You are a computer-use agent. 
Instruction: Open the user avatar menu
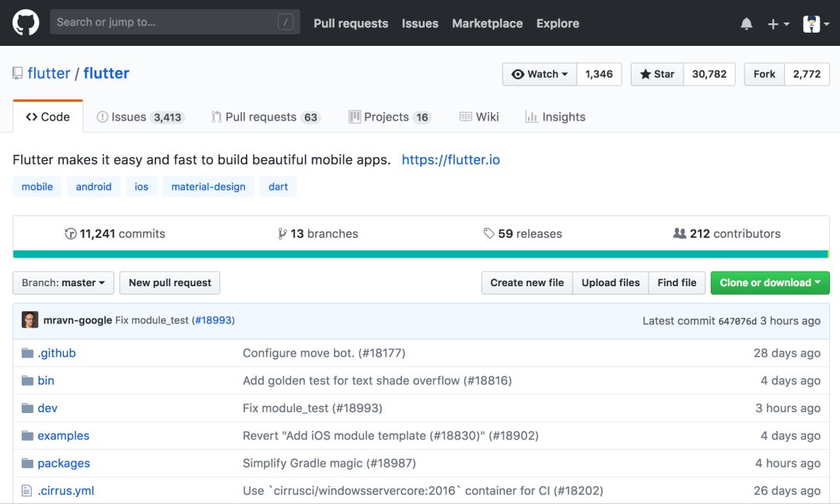point(816,23)
